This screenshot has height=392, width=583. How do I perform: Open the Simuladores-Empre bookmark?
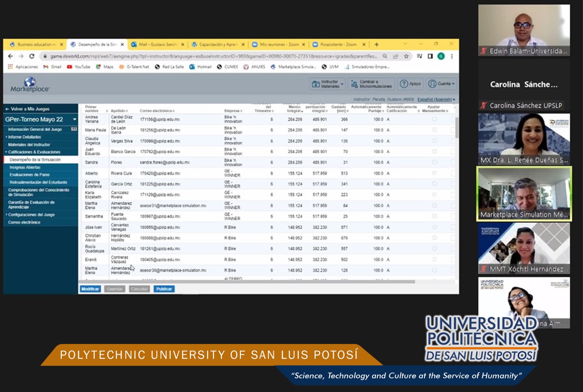[x=367, y=67]
